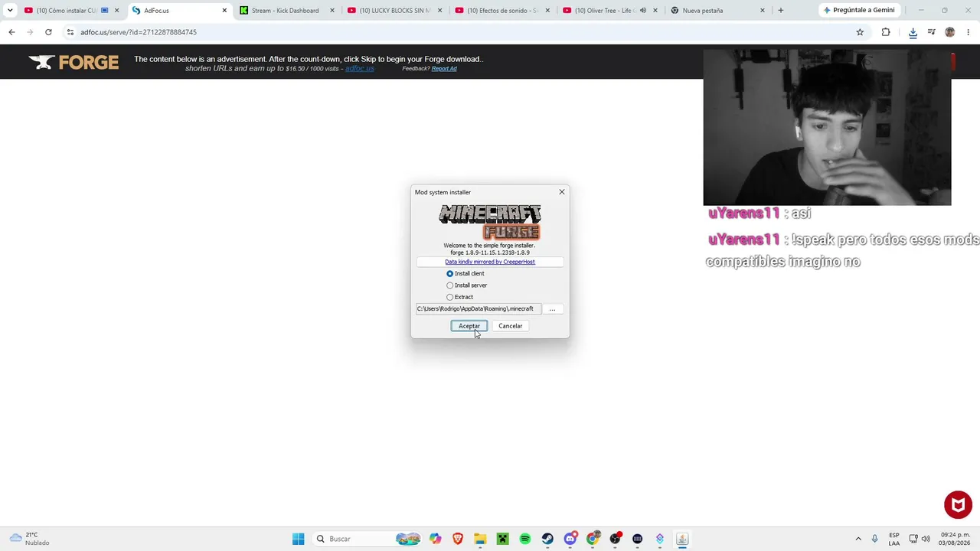Click Cancelar in the Forge installer
This screenshot has height=551, width=980.
(x=510, y=326)
